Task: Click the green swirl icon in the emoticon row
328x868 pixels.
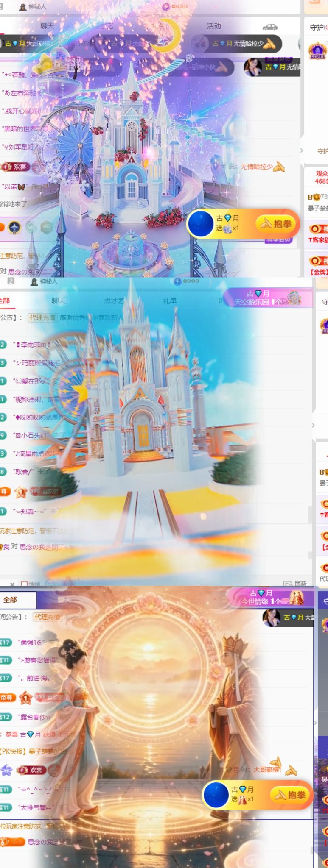Action: [31, 228]
